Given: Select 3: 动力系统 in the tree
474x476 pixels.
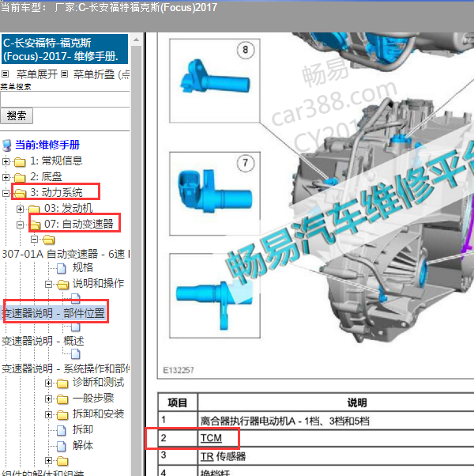Looking at the screenshot, I should tap(56, 192).
